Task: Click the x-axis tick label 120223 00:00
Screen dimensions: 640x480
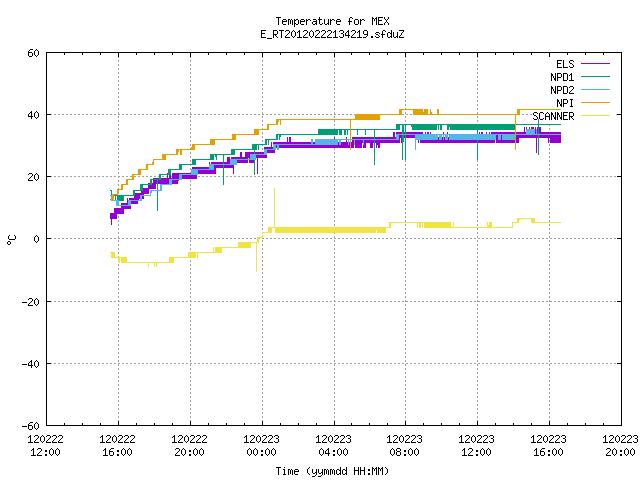Action: 262,446
